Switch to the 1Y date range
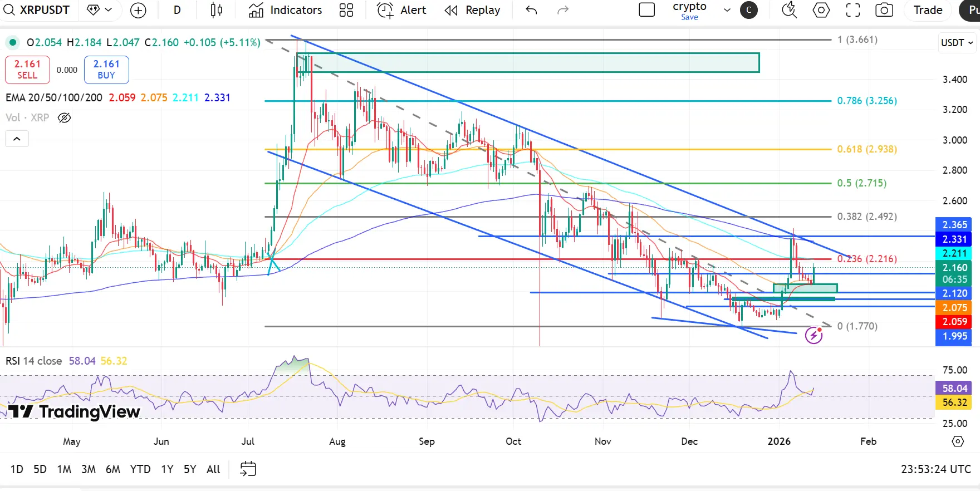The height and width of the screenshot is (491, 980). click(167, 469)
